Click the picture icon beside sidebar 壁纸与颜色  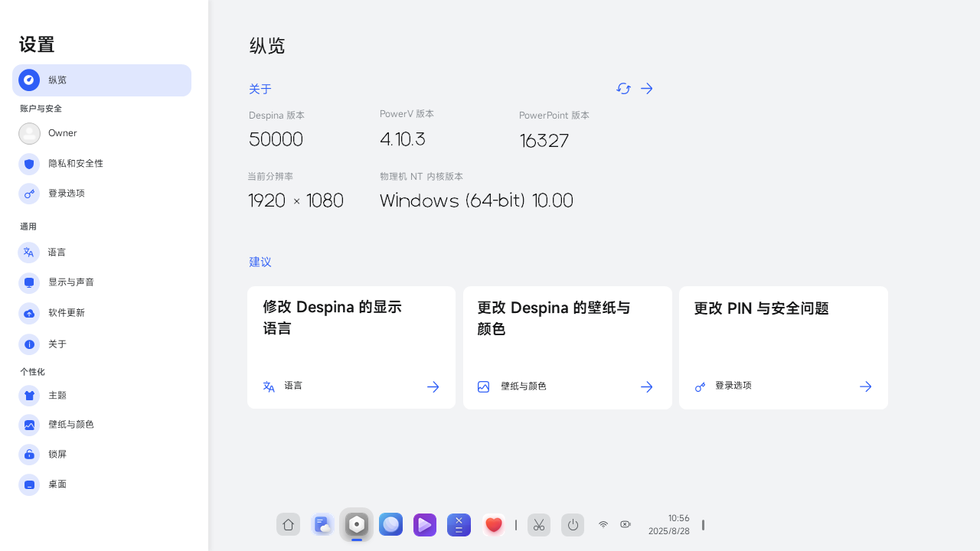29,425
